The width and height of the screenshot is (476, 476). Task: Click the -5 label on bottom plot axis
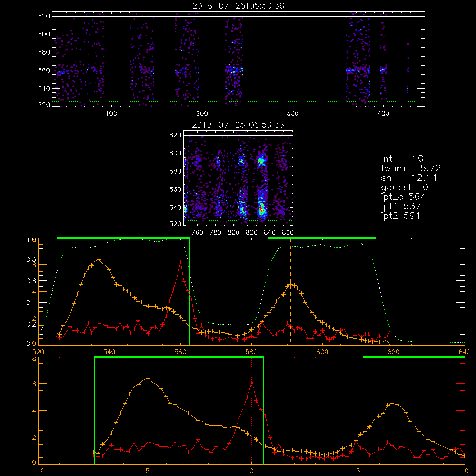(x=145, y=471)
